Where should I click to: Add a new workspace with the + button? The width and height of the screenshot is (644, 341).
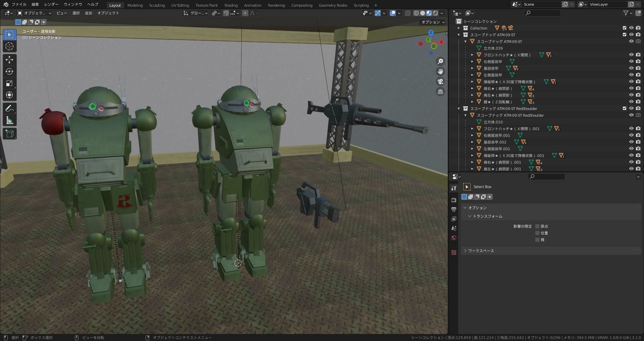(x=375, y=5)
